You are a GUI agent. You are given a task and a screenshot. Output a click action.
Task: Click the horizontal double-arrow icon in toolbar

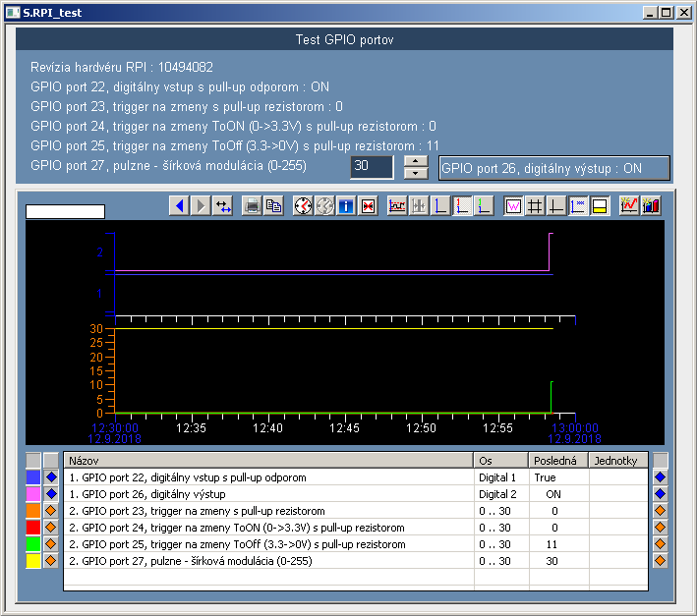click(x=223, y=205)
